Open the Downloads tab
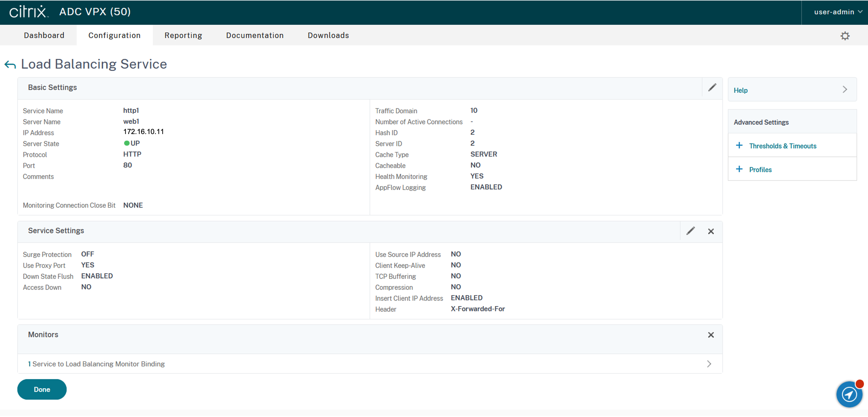The height and width of the screenshot is (417, 868). pyautogui.click(x=328, y=35)
